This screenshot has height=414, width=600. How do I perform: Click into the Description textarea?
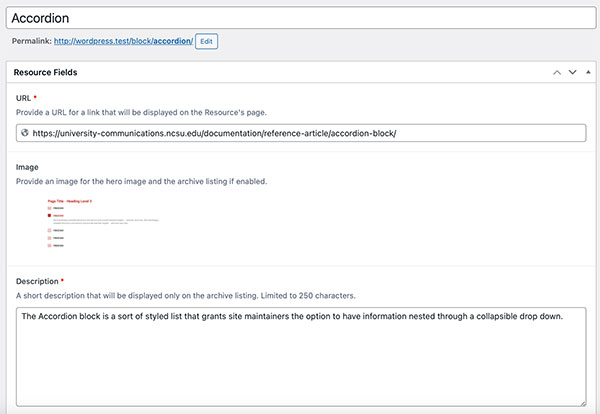301,357
